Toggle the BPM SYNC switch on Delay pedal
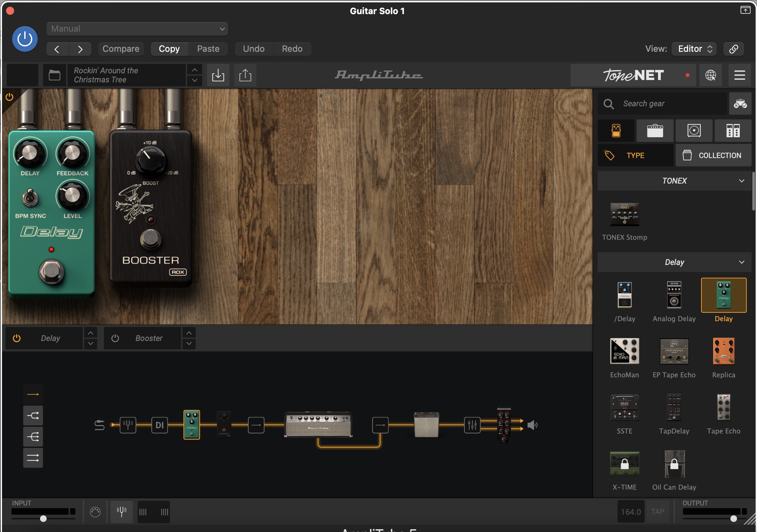757x532 pixels. click(30, 198)
